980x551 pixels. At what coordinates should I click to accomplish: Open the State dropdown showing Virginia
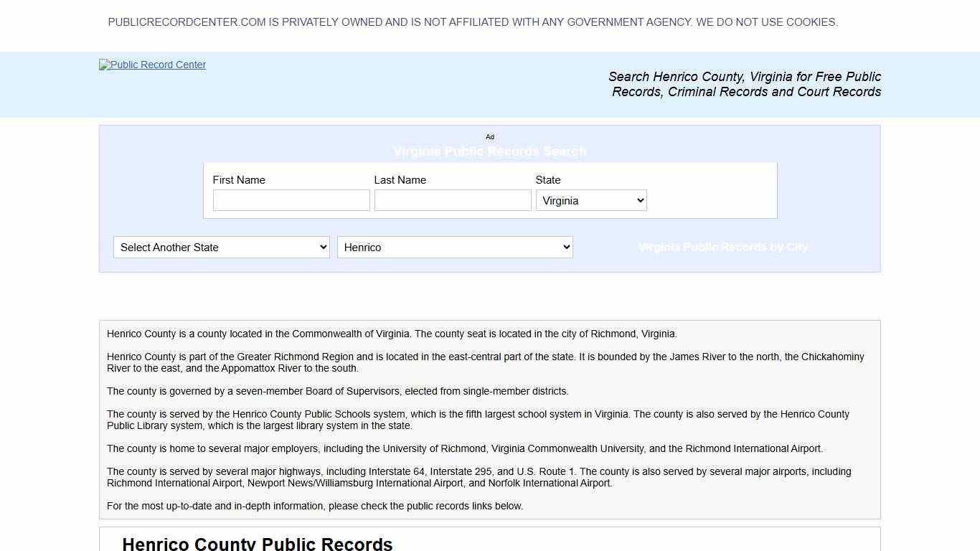point(590,200)
